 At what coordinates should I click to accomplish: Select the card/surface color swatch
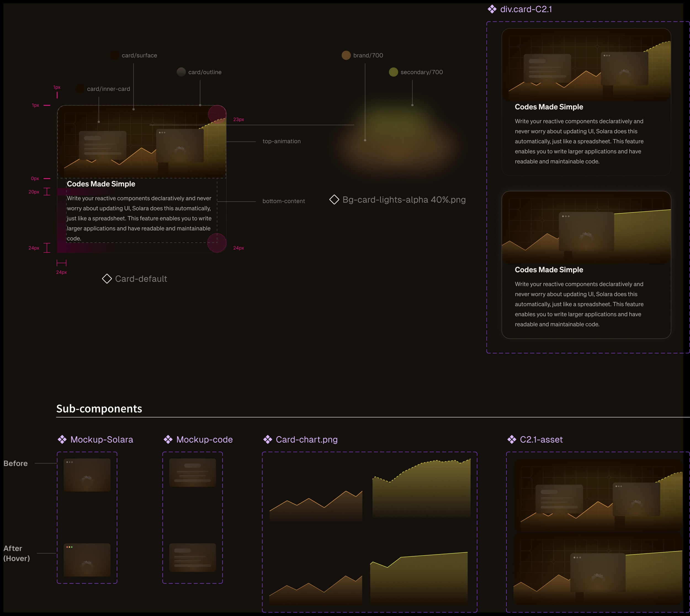(115, 55)
